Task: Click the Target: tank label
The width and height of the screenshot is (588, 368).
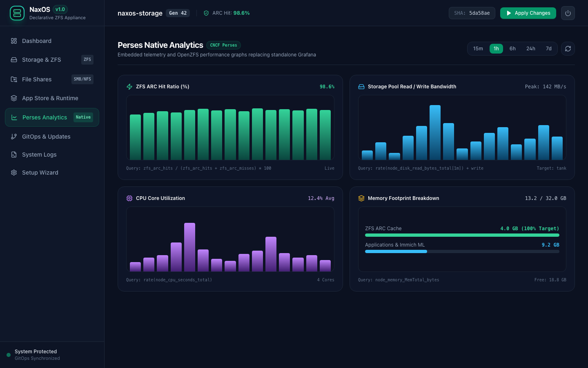Action: (x=551, y=168)
